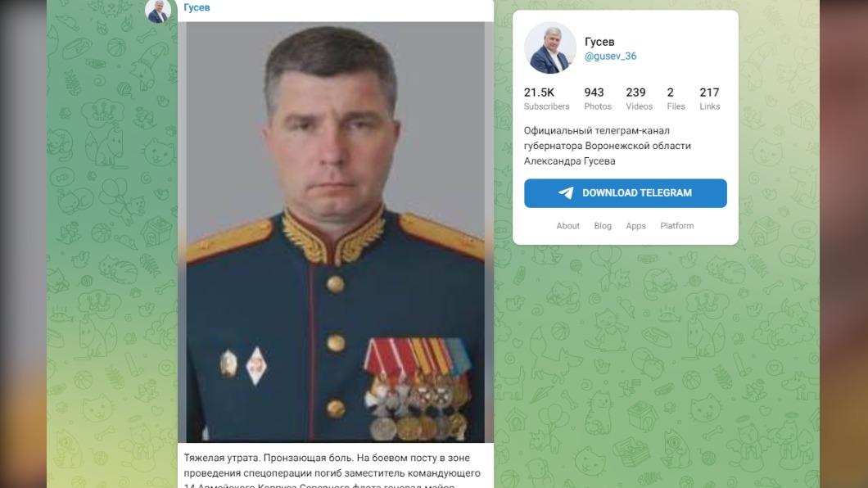Click the Download Telegram button
This screenshot has height=488, width=868.
[625, 193]
